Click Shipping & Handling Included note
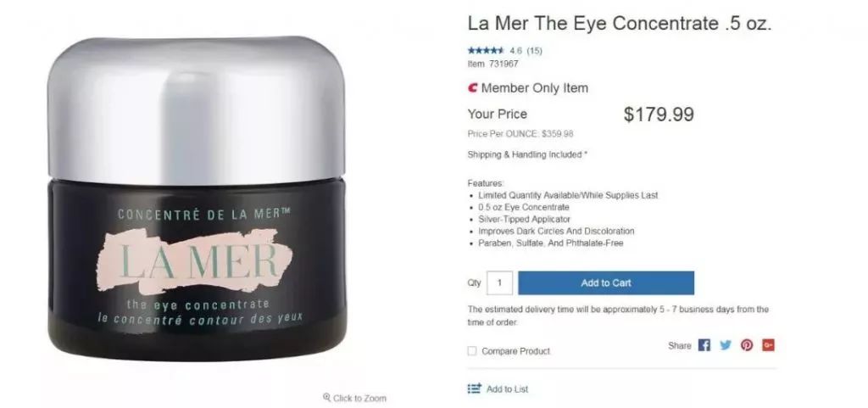 tap(526, 155)
